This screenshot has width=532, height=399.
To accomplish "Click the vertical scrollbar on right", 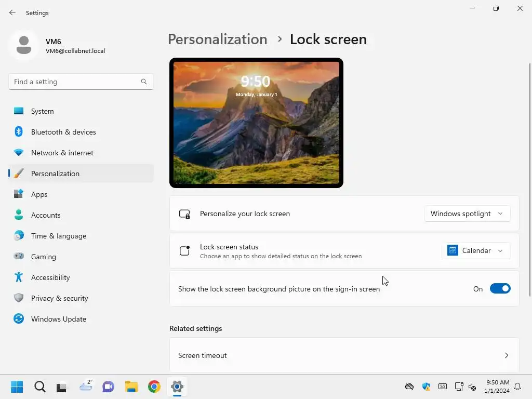I will [529, 180].
